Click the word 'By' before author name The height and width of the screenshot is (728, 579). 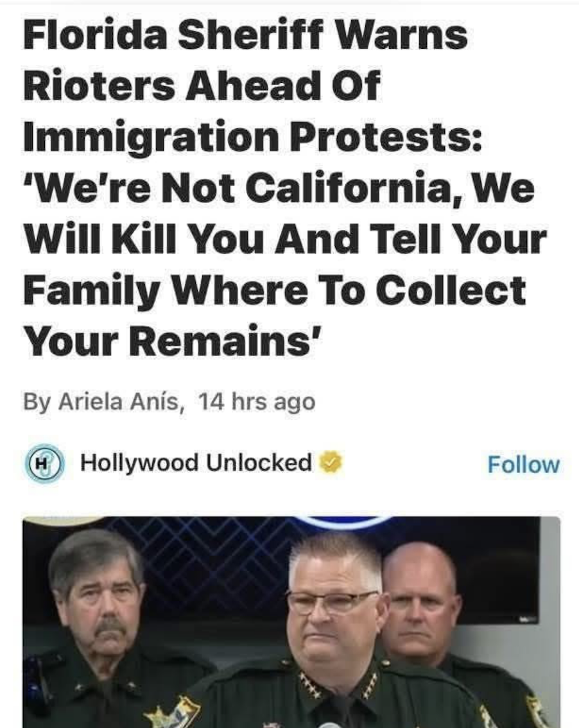click(37, 402)
